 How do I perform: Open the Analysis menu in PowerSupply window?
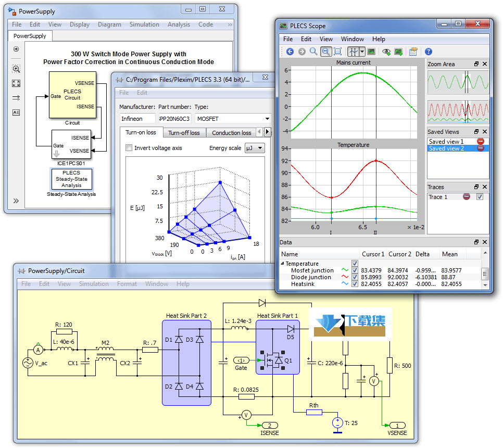click(179, 24)
